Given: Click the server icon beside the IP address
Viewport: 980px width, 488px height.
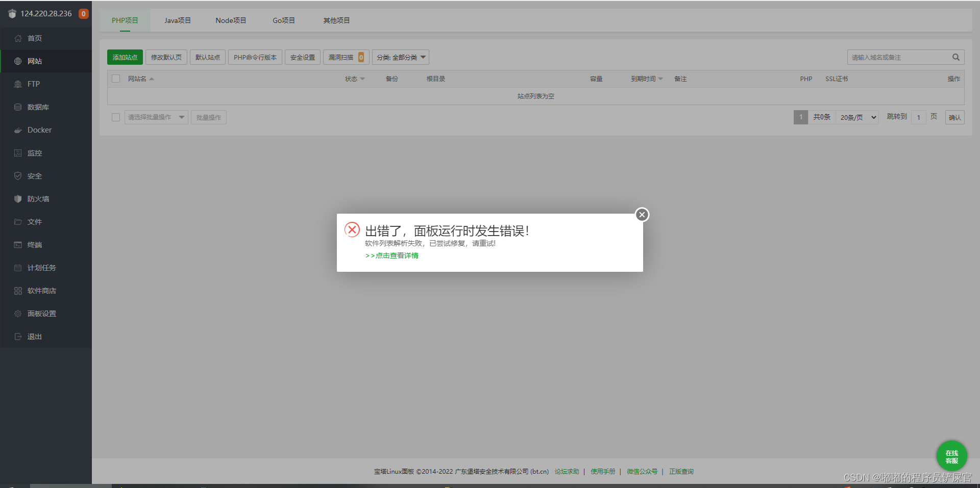Looking at the screenshot, I should pyautogui.click(x=12, y=14).
